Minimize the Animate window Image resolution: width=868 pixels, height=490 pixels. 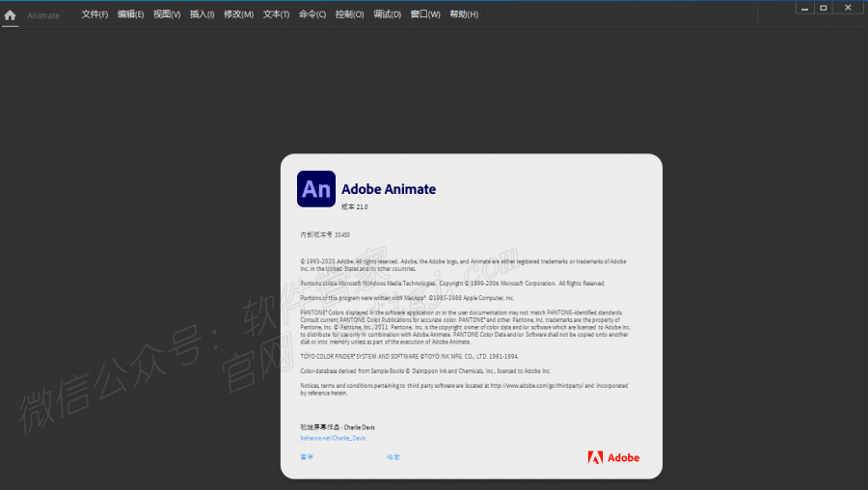805,8
